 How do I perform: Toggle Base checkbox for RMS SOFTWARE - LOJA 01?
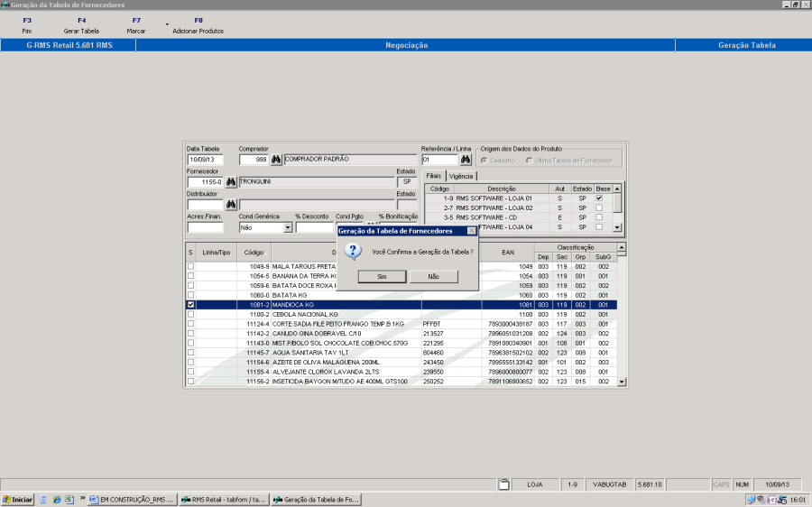coord(599,198)
